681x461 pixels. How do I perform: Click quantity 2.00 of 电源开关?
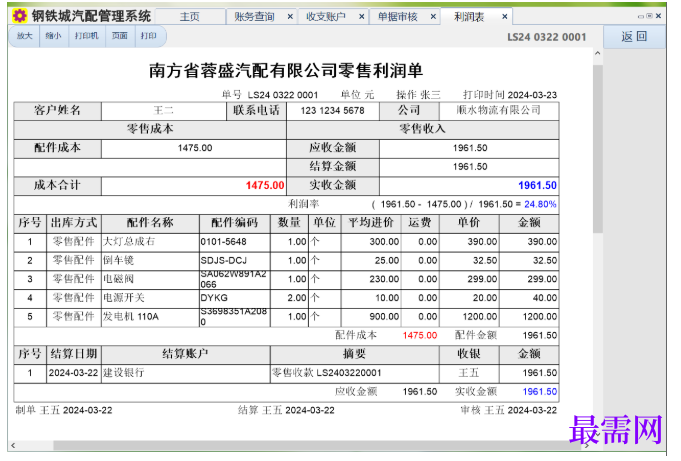[297, 298]
